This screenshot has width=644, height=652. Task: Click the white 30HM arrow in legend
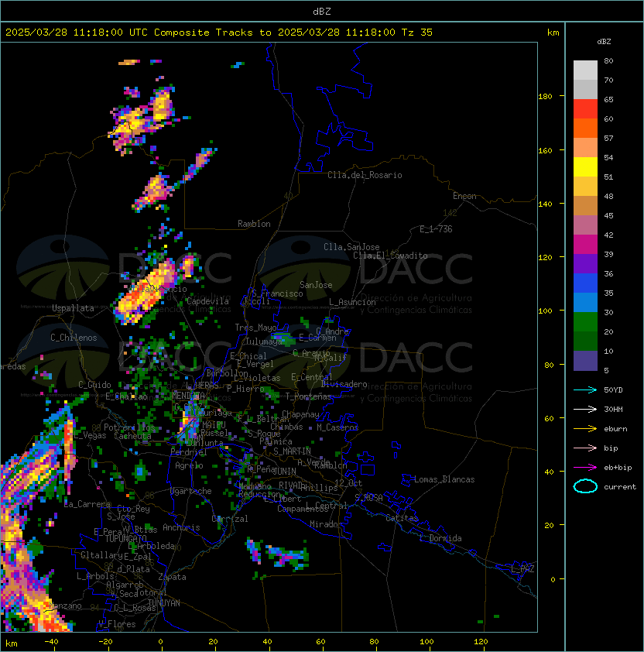point(585,409)
